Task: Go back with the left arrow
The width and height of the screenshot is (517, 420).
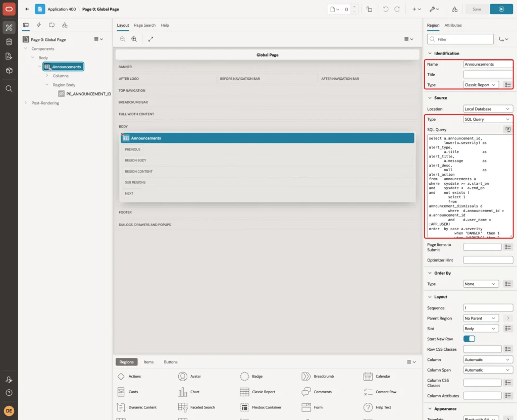Action: click(27, 9)
